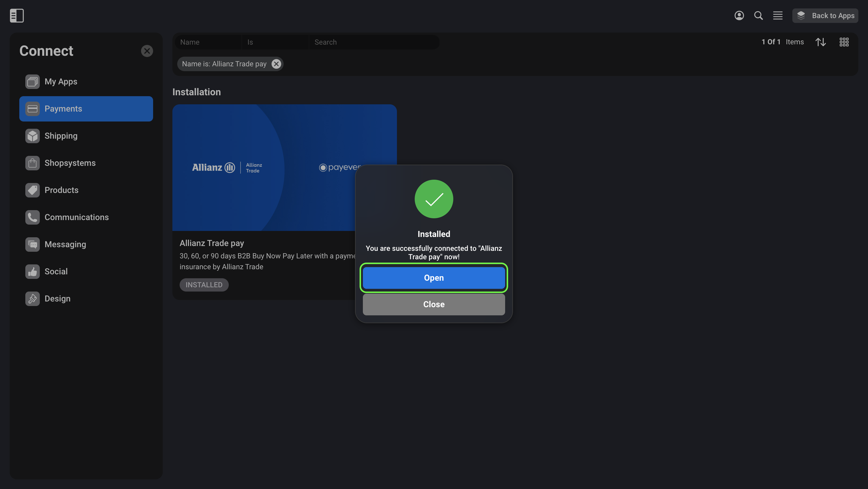Click the Shopsystems bag icon

coord(32,163)
